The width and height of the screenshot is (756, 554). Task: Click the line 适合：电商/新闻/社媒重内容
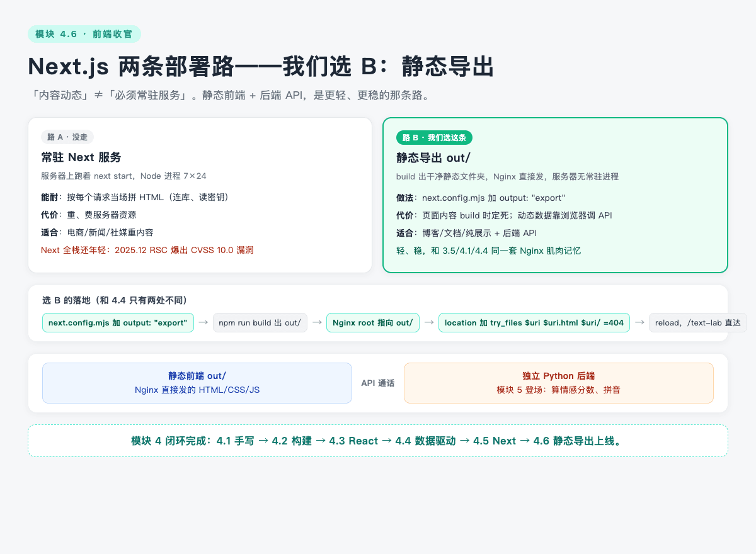[97, 232]
